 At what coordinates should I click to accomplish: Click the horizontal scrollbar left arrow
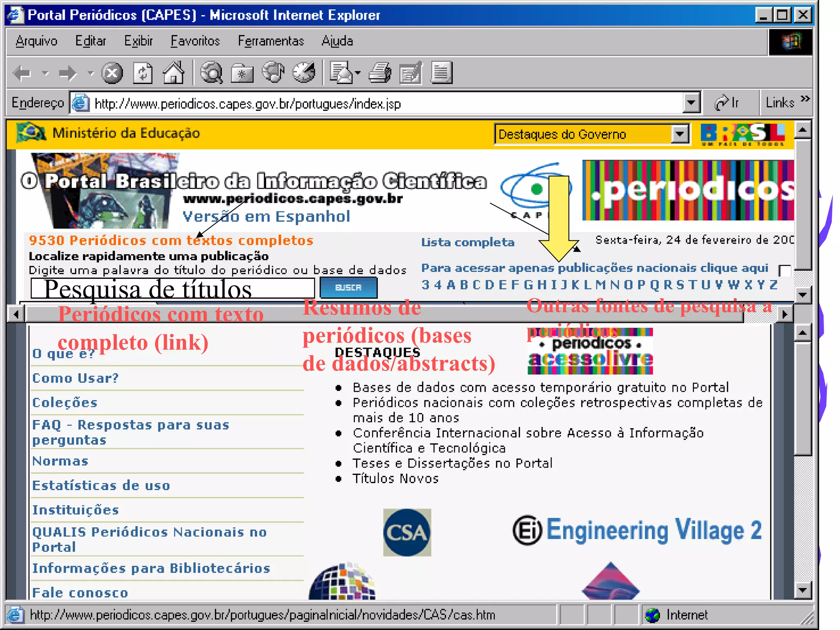(x=16, y=315)
